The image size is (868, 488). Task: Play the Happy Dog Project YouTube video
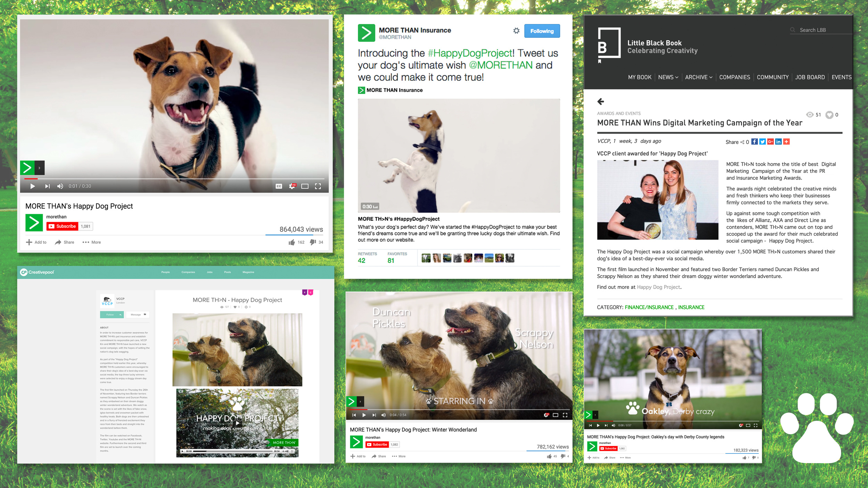click(x=33, y=186)
